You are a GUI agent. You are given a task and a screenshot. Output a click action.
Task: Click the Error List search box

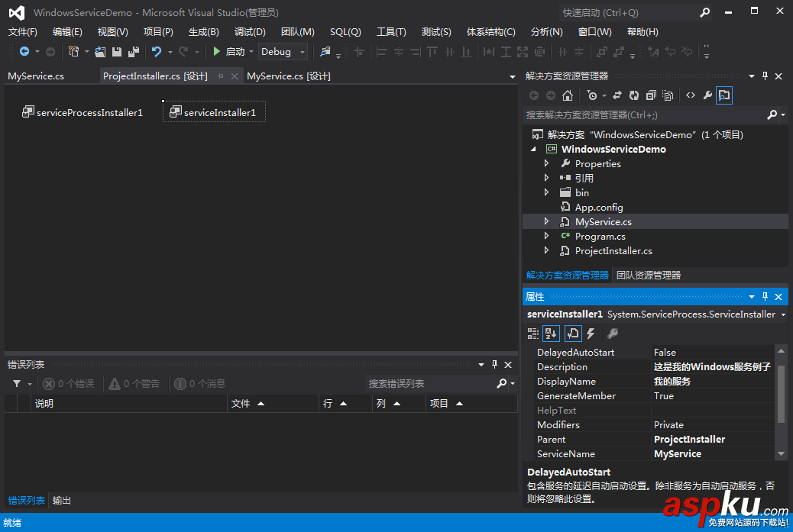432,383
